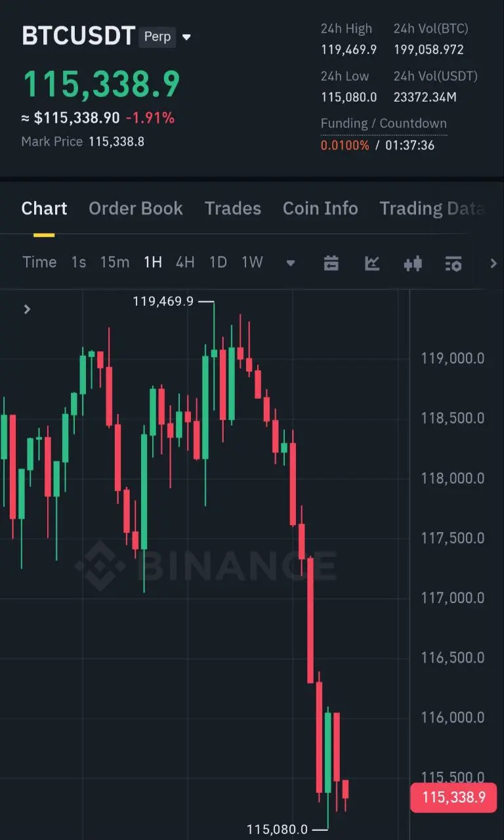This screenshot has width=504, height=840.
Task: Select the 1s interval
Action: (x=79, y=262)
